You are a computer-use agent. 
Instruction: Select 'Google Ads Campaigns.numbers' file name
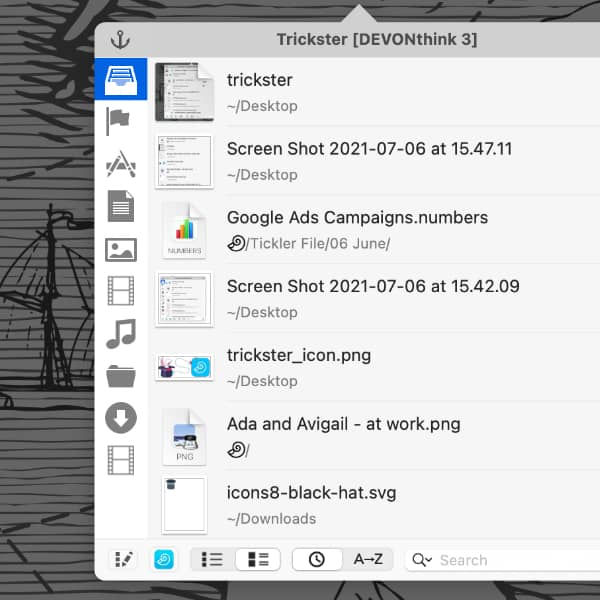(357, 217)
